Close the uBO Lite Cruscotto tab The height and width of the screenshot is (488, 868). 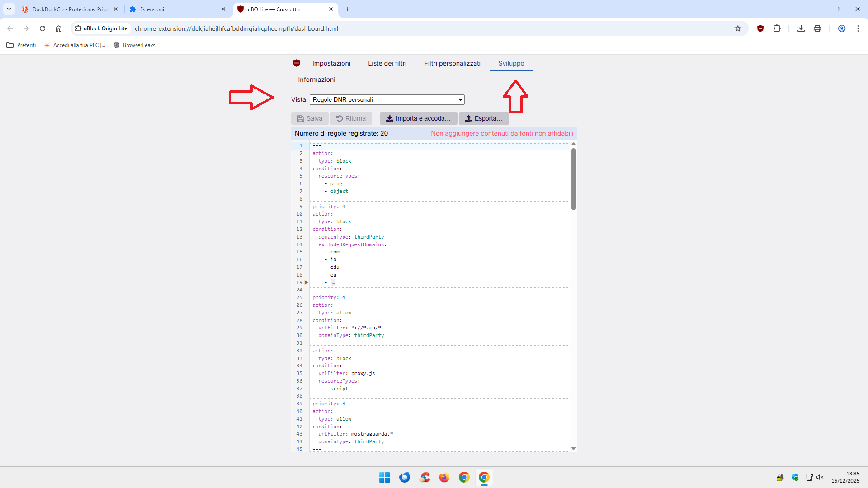(x=331, y=9)
